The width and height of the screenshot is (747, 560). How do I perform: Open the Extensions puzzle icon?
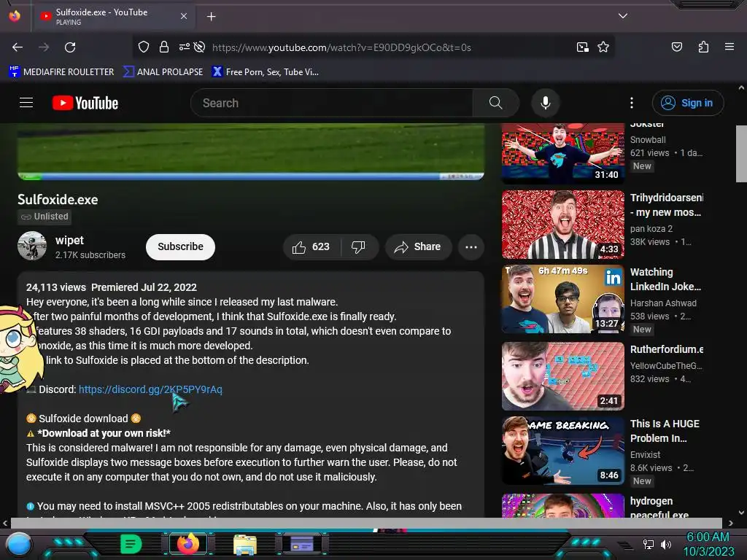(x=703, y=47)
